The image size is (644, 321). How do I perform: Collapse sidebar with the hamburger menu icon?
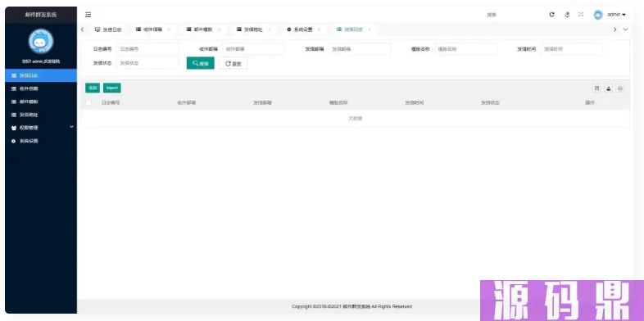88,15
